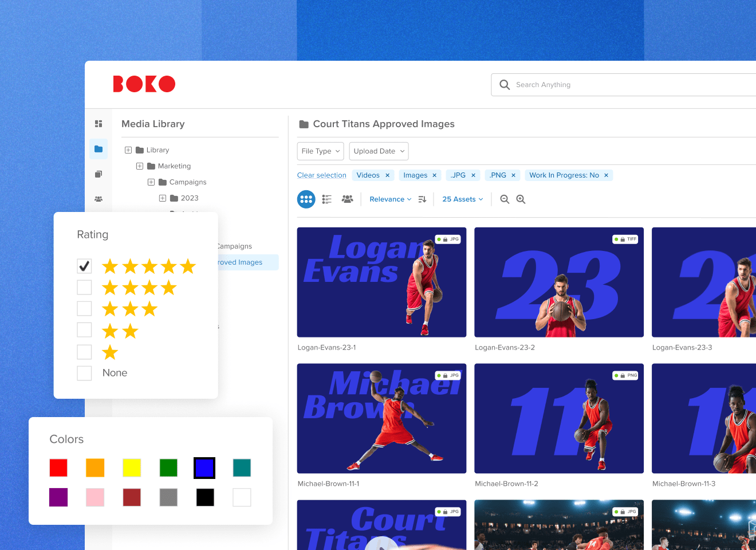
Task: Pick the green color swatch
Action: [x=168, y=468]
